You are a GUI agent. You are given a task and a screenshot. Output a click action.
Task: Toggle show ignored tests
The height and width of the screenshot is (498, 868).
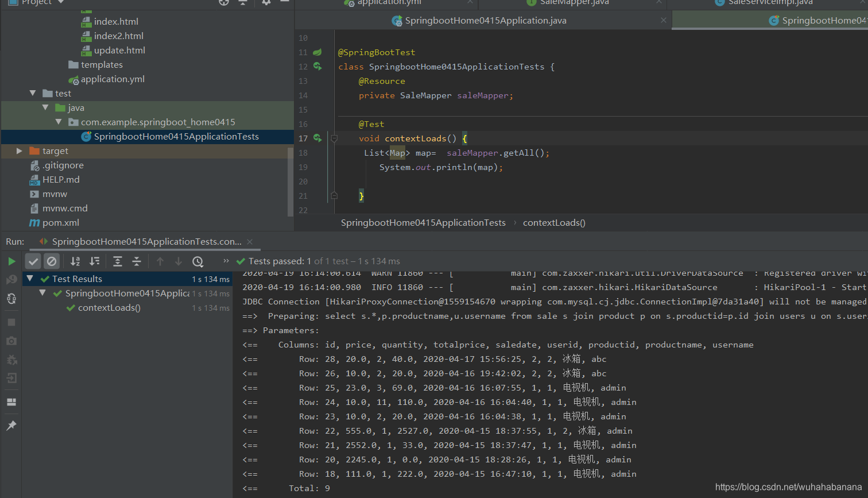(x=52, y=261)
